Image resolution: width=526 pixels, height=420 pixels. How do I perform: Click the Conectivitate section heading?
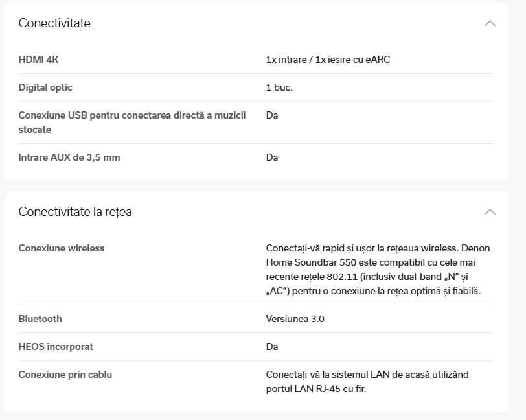coord(54,23)
